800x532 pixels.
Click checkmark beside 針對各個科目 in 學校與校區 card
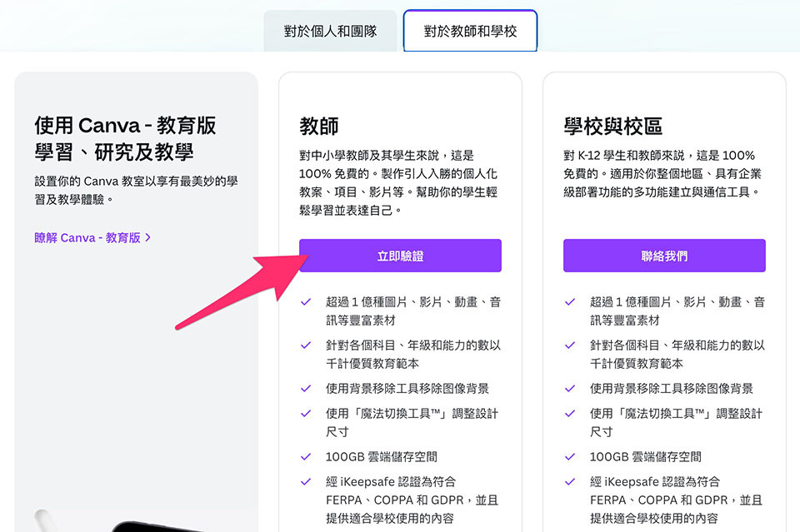point(570,346)
